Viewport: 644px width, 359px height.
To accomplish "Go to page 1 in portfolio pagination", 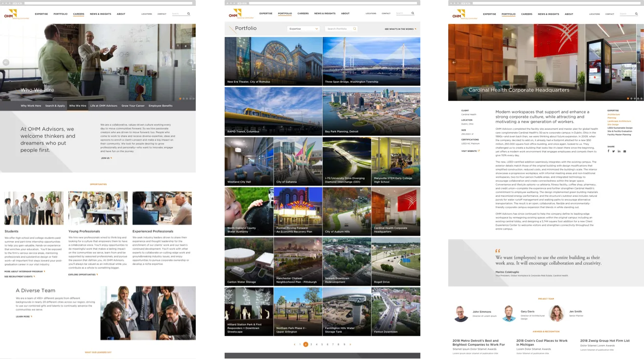I will (300, 344).
